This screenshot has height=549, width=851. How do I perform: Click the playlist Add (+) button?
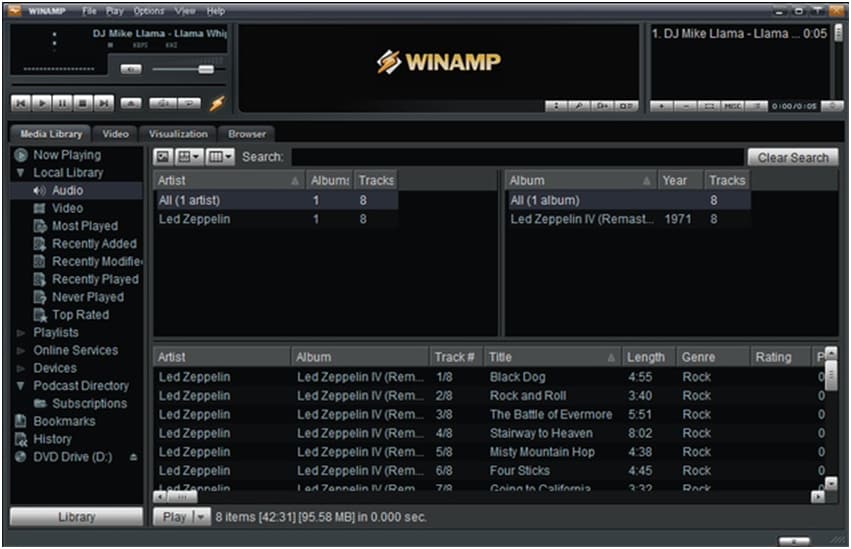662,106
